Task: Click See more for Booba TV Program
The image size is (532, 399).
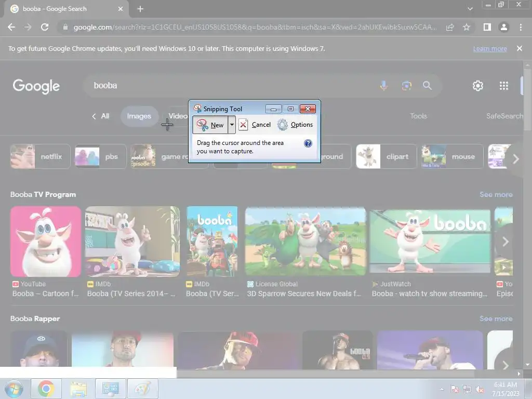Action: (496, 194)
